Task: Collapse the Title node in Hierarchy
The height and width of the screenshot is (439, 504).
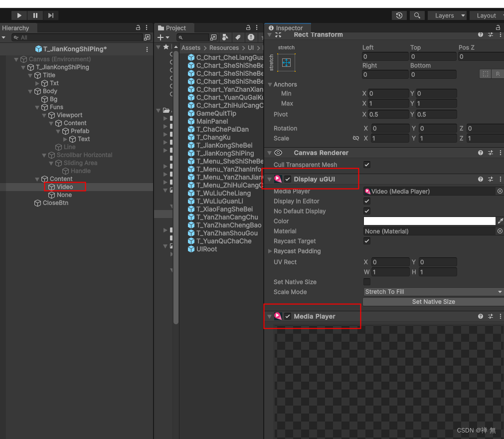Action: [30, 76]
